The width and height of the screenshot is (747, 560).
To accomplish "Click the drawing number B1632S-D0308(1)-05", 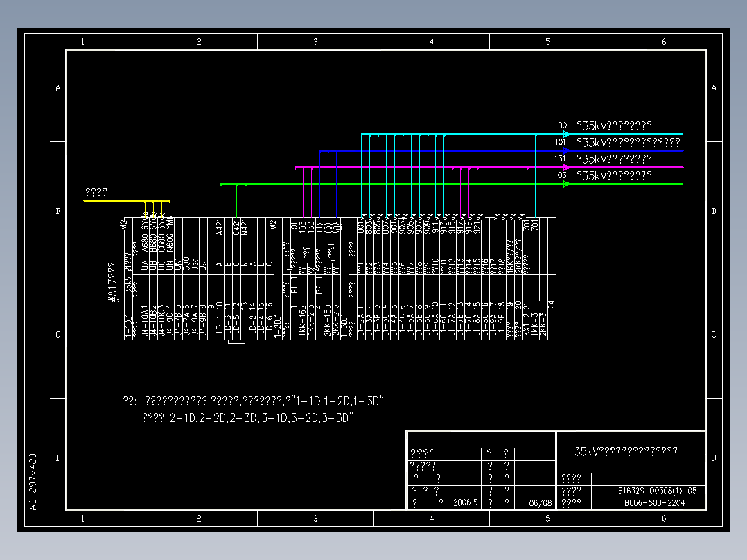I will (x=657, y=491).
